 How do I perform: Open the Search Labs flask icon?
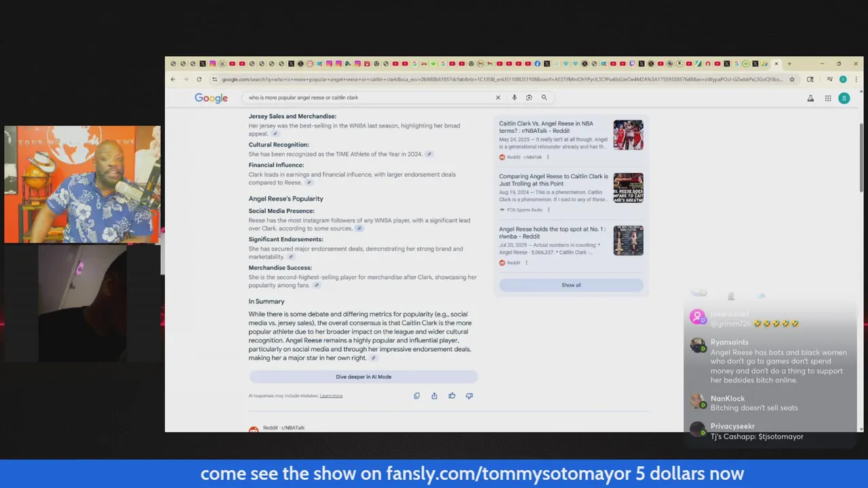[810, 98]
